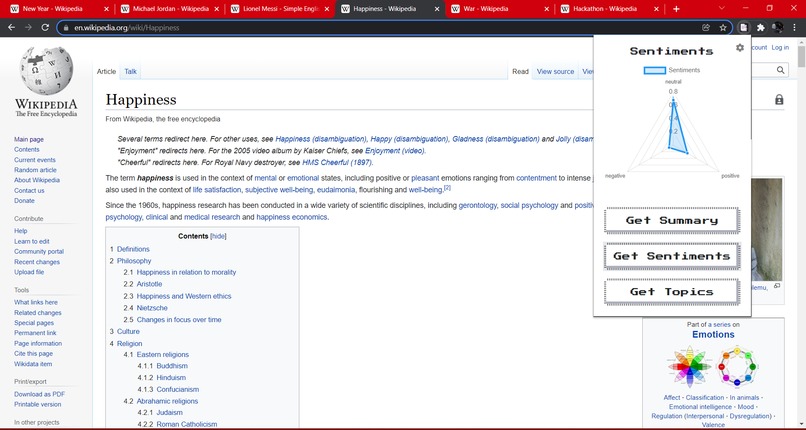806x430 pixels.
Task: Jump to Nietzsche section in contents
Action: pyautogui.click(x=152, y=308)
